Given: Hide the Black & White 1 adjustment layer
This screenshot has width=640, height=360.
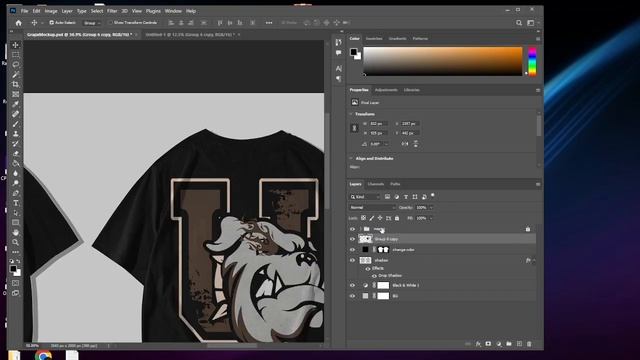Looking at the screenshot, I should coord(352,286).
